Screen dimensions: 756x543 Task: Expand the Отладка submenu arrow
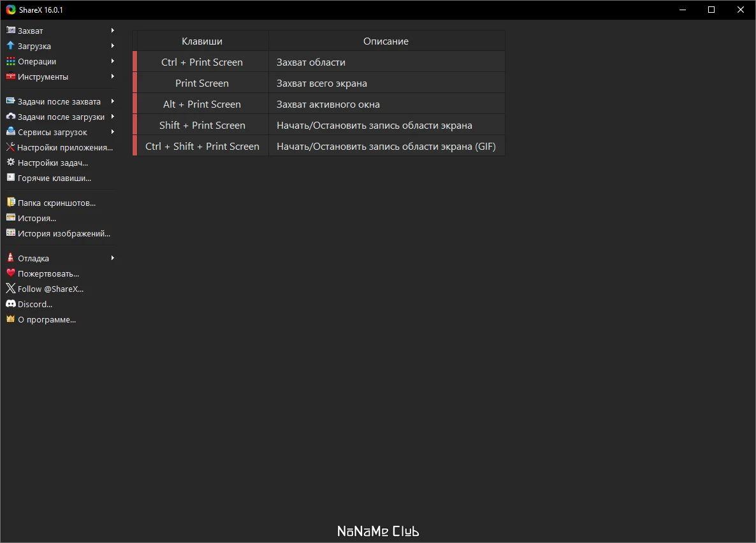coord(112,258)
